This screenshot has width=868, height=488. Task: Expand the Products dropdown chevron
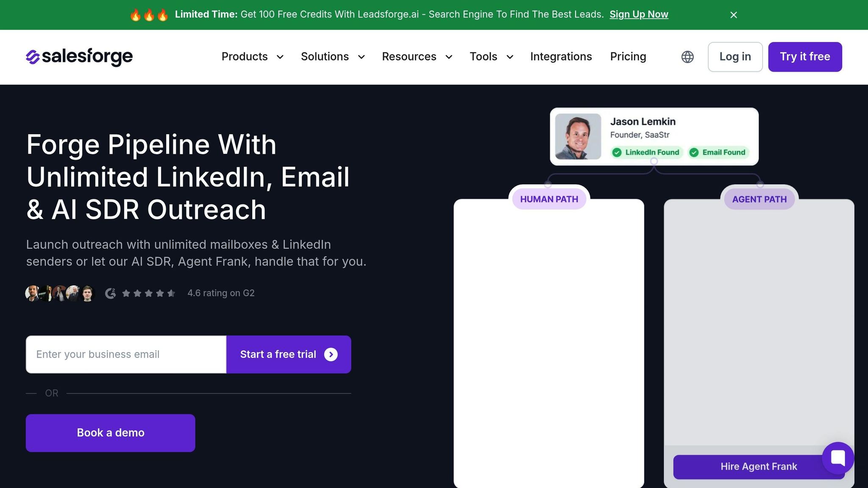pos(280,57)
